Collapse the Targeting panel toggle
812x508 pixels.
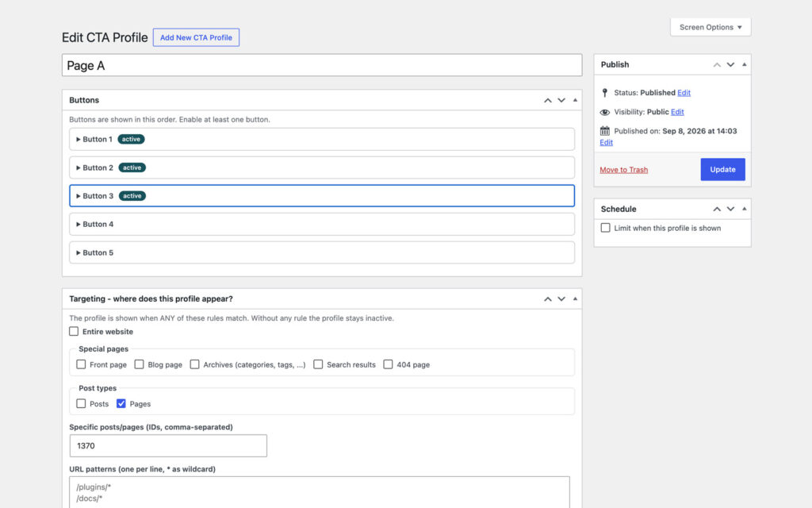(x=575, y=299)
